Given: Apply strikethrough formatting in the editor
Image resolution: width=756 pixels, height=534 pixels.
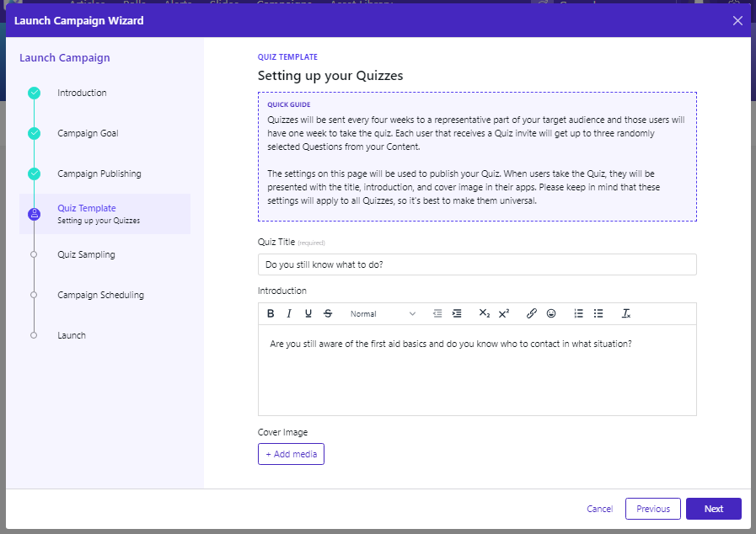Looking at the screenshot, I should tap(328, 313).
